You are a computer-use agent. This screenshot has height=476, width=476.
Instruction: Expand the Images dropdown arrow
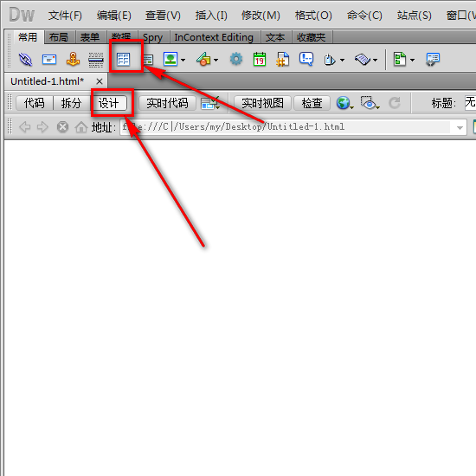point(183,60)
